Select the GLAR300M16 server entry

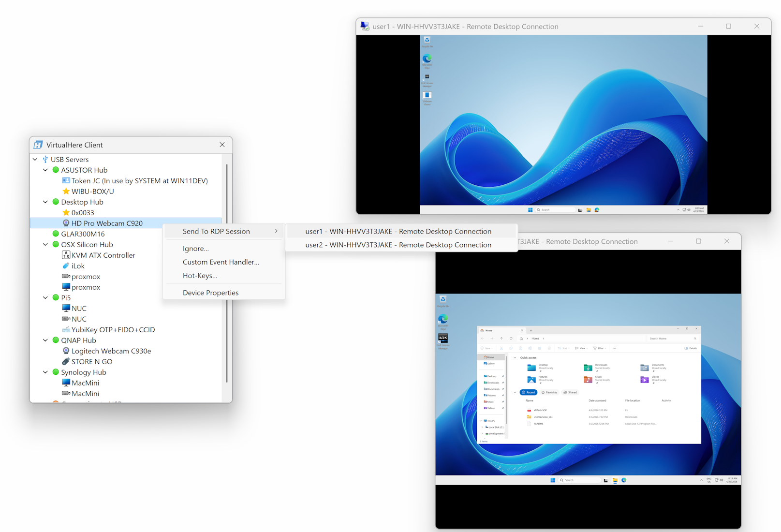tap(83, 234)
